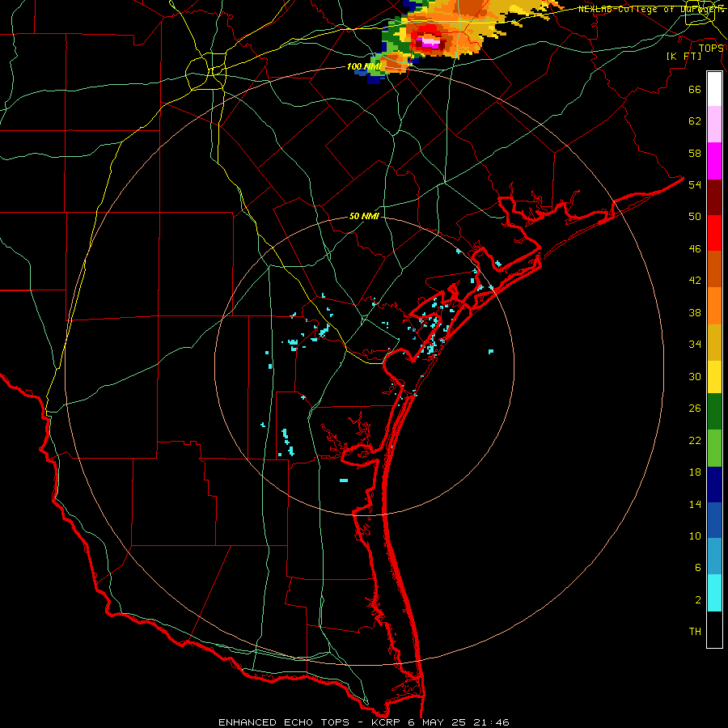Click the Enhanced Echo Tops KCRP caption
This screenshot has height=728, width=728.
pos(364,722)
